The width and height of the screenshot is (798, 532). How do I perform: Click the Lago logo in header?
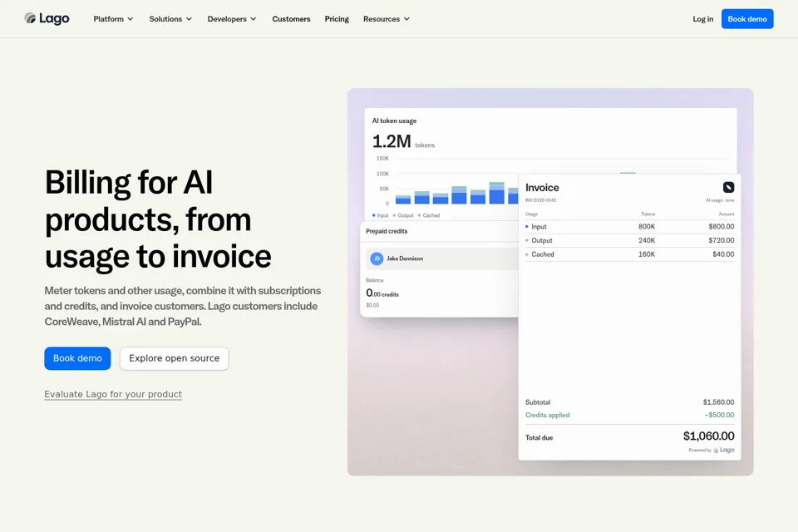coord(47,19)
